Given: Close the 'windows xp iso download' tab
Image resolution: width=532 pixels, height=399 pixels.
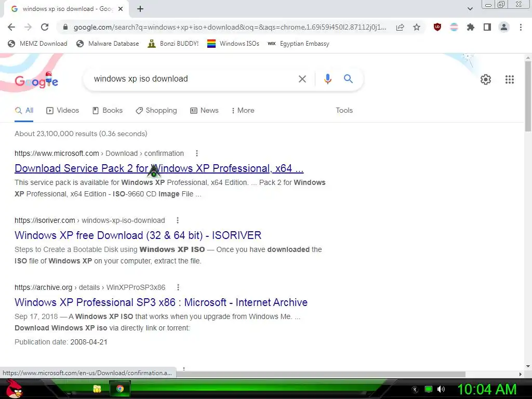Looking at the screenshot, I should pyautogui.click(x=121, y=9).
